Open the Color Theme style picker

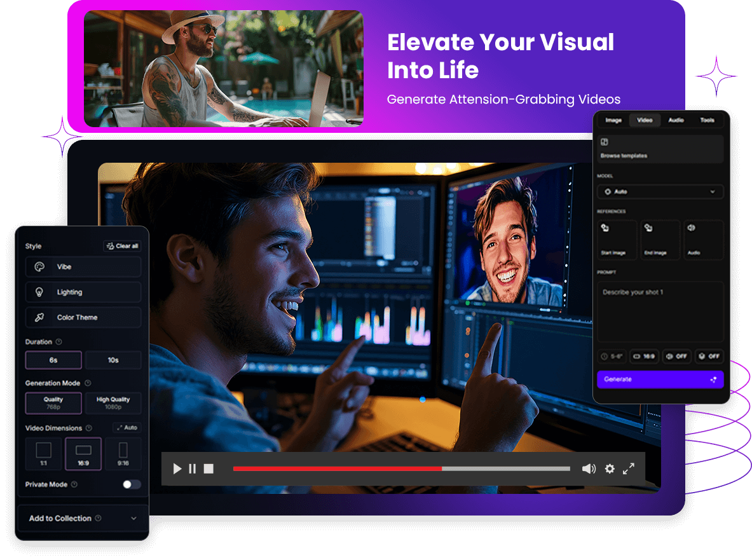pyautogui.click(x=83, y=317)
